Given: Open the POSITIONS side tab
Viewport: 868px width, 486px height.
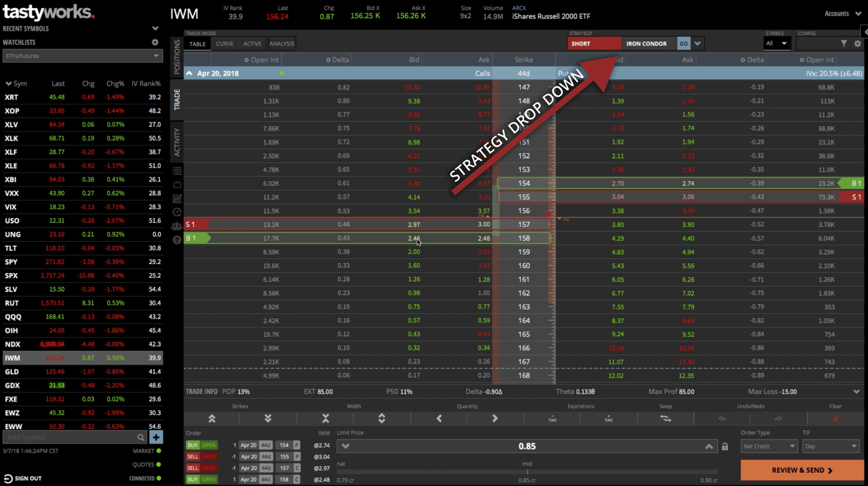Looking at the screenshot, I should [177, 57].
